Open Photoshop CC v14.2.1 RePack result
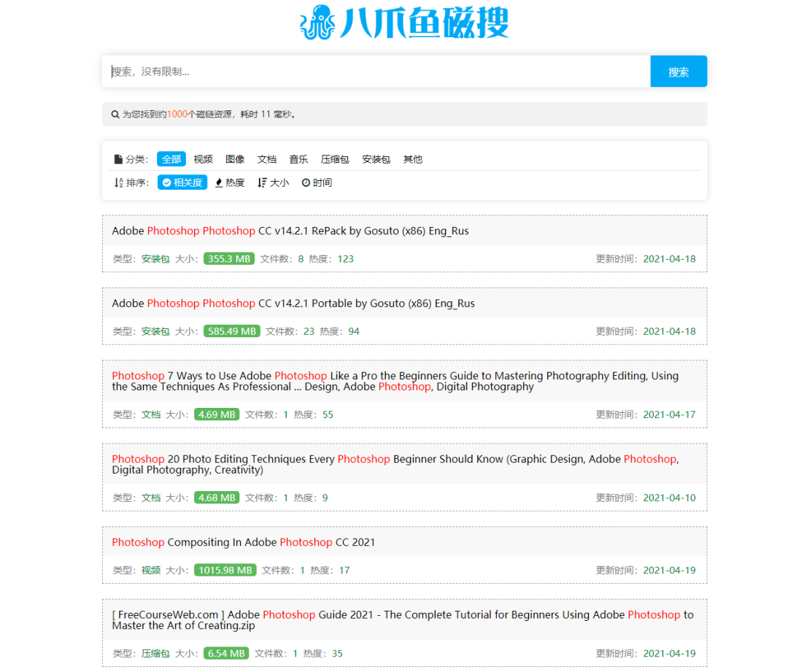 [x=290, y=231]
